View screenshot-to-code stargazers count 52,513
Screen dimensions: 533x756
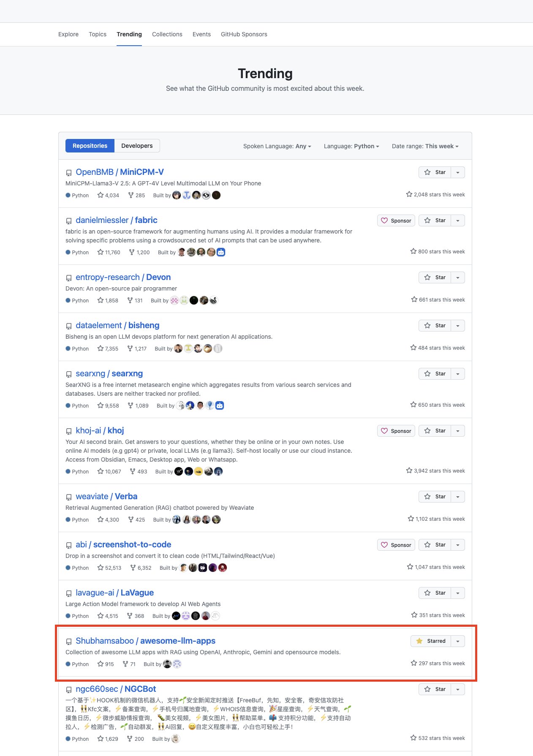pos(109,568)
